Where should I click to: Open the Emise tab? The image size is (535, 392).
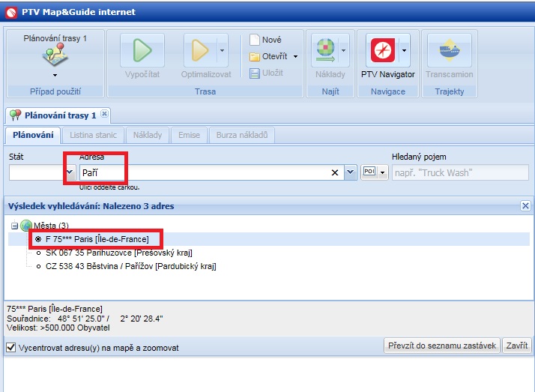click(x=189, y=135)
